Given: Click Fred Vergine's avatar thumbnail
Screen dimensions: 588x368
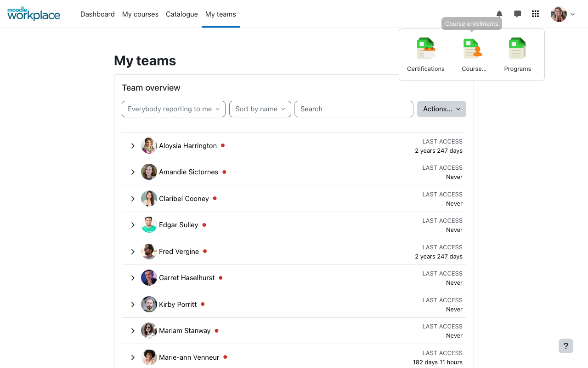Looking at the screenshot, I should [x=149, y=252].
